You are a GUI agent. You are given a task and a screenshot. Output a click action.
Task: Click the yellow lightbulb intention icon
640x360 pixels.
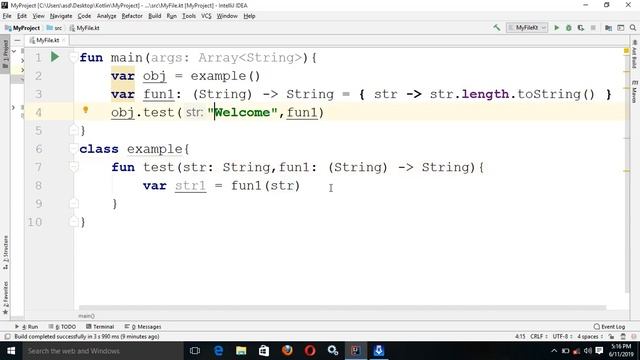click(86, 110)
